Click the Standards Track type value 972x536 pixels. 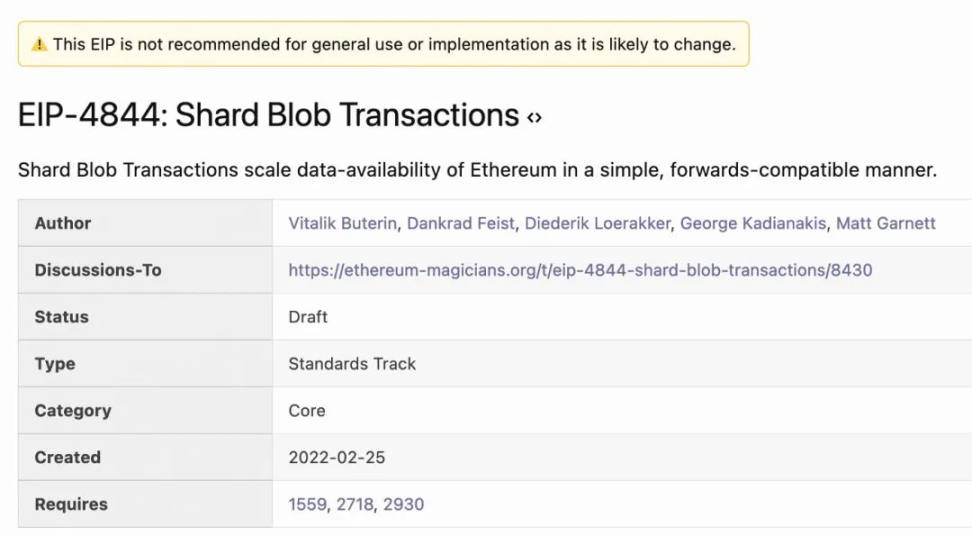click(x=352, y=364)
